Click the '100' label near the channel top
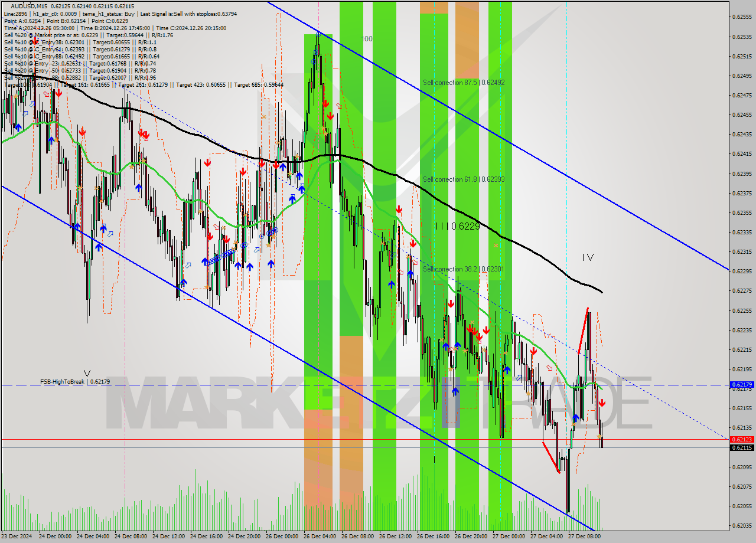Viewport: 756px width, 543px height. coord(367,39)
